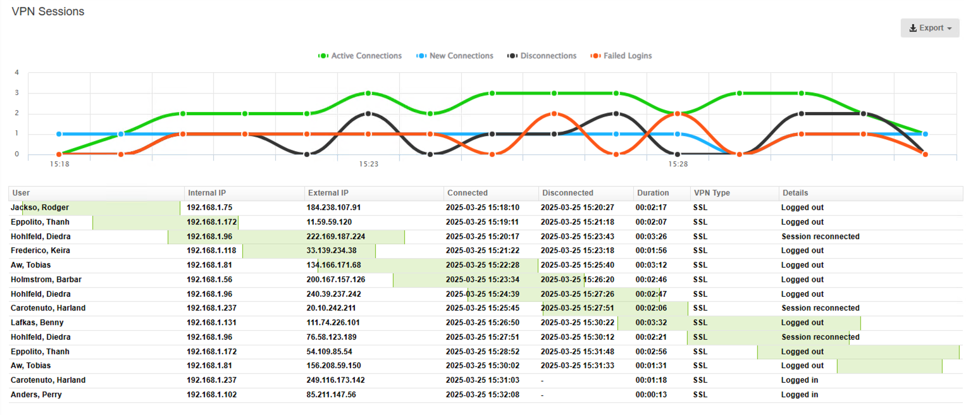Click the orange Failed Logins peak marker
Screen dimensions: 980x415
tap(554, 114)
